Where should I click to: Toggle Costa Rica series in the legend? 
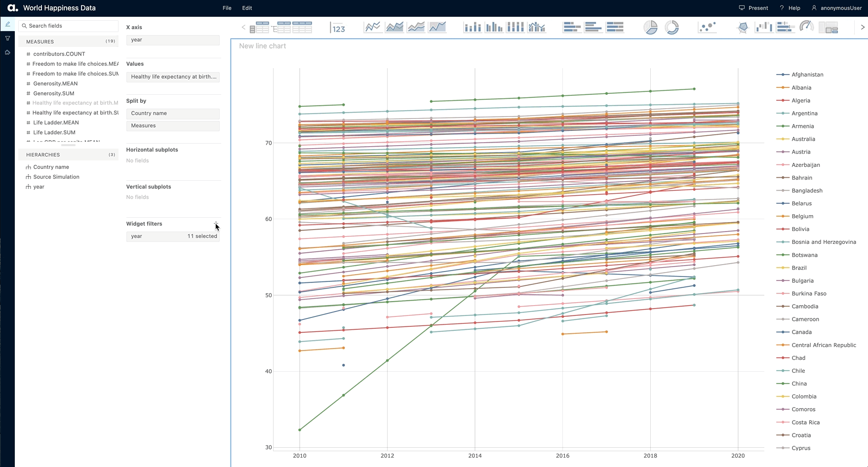[798, 422]
